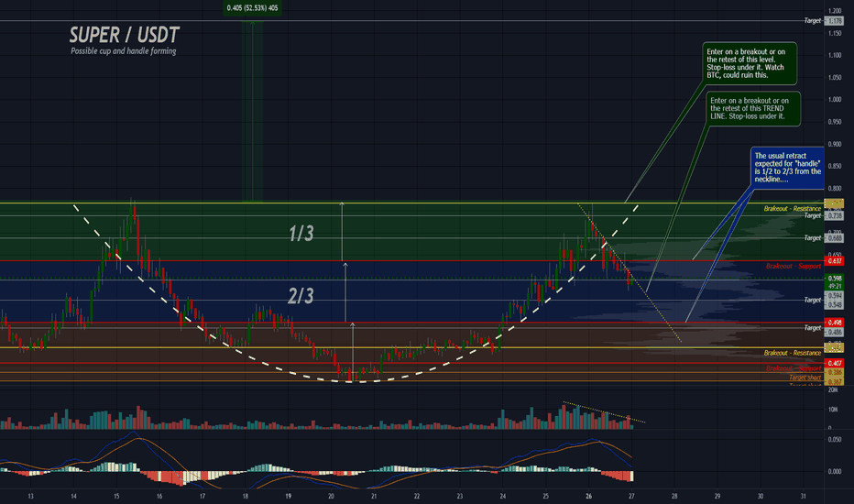Open the blue 'usual retract expected' note
This screenshot has height=504, width=854.
(787, 168)
